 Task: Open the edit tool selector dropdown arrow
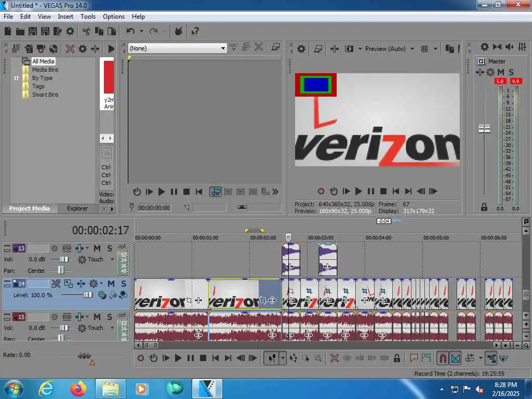point(283,358)
